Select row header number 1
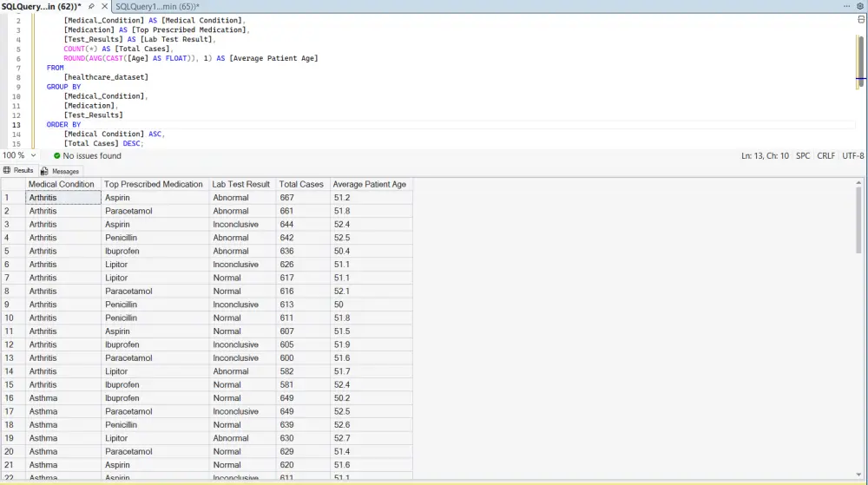 [x=13, y=198]
